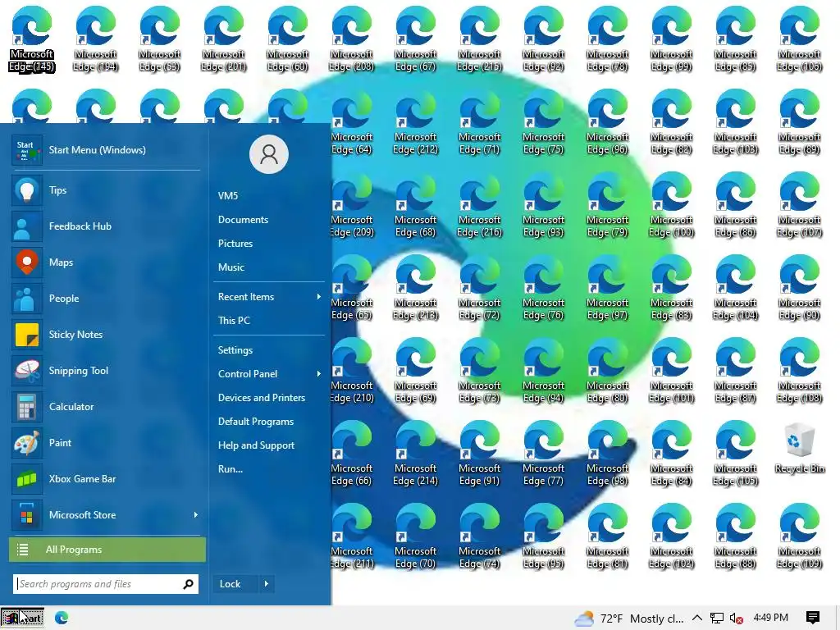
Task: Select Microsoft Edge (104) desktop shortcut
Action: point(735,288)
